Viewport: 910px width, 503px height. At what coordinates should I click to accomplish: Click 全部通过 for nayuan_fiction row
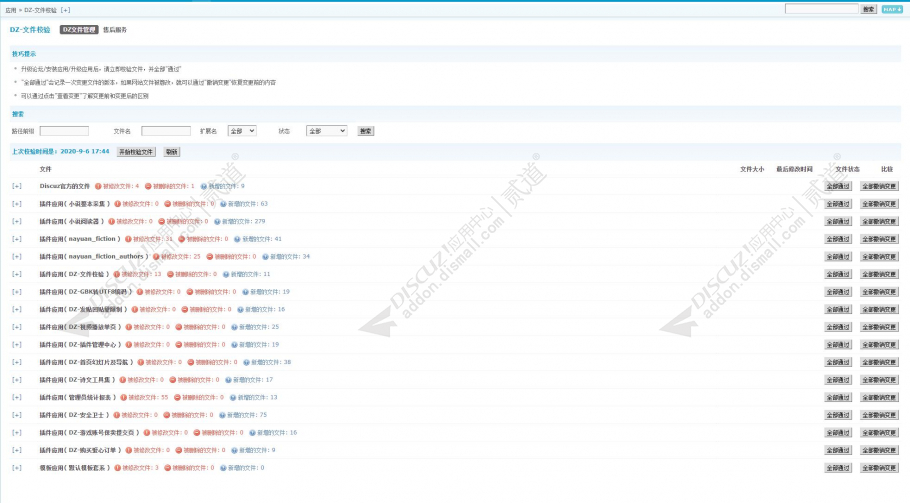click(838, 239)
